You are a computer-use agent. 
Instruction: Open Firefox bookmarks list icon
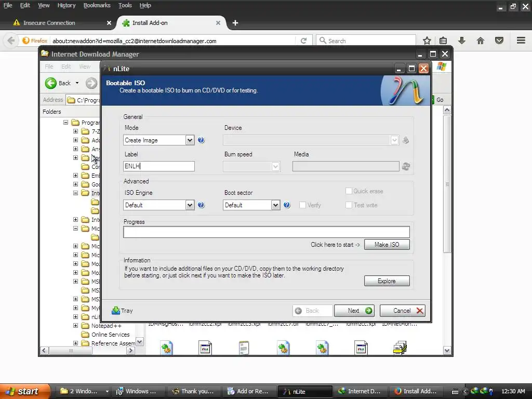443,41
